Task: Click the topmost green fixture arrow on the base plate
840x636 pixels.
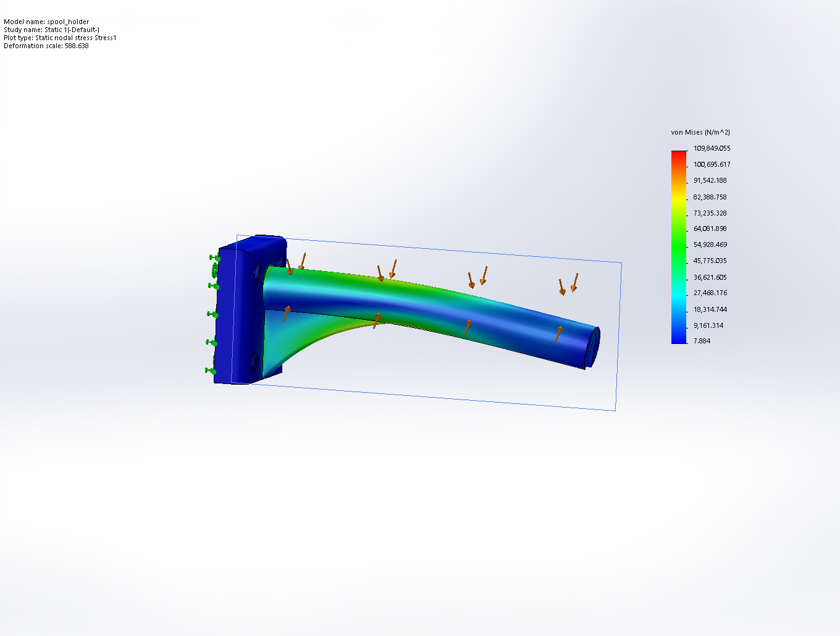Action: pyautogui.click(x=214, y=257)
